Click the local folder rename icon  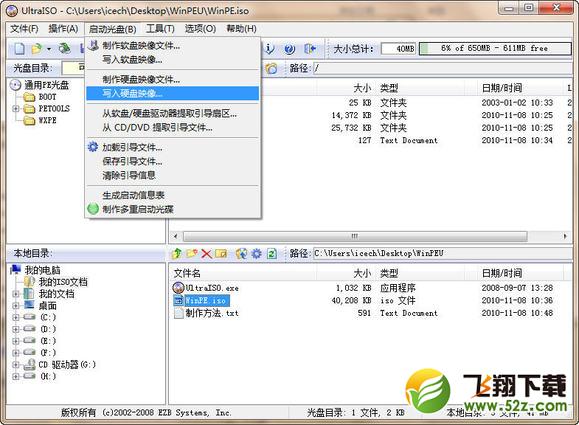221,254
